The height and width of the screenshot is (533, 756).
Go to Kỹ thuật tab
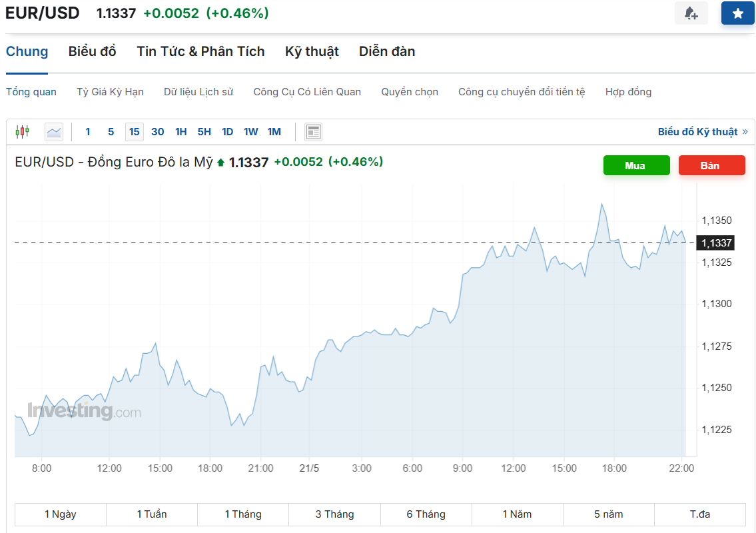312,51
